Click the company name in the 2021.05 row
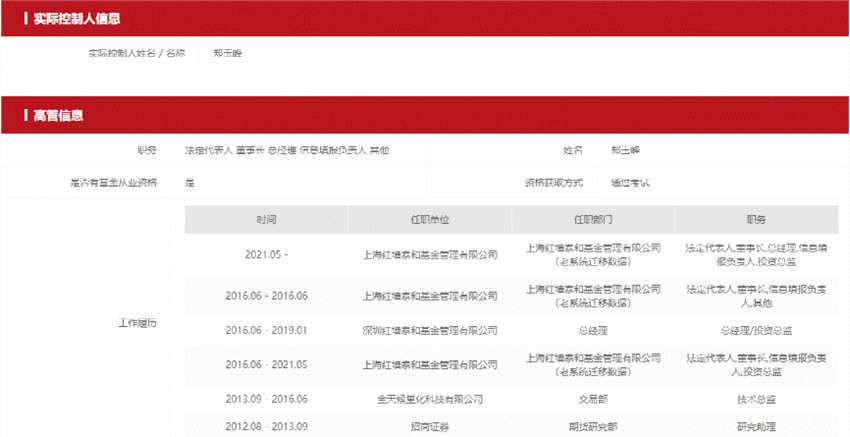The height and width of the screenshot is (437, 850). click(430, 254)
